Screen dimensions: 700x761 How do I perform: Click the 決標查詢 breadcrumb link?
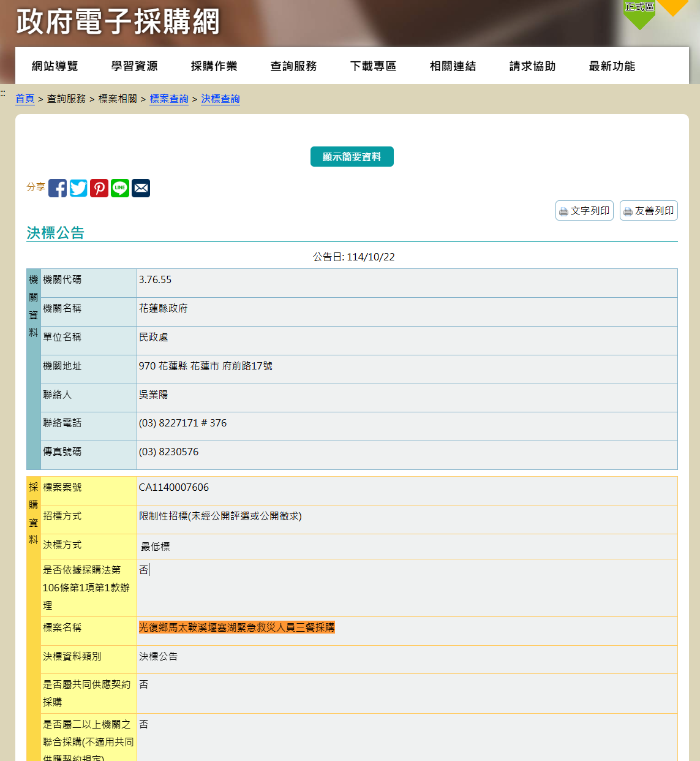(220, 99)
